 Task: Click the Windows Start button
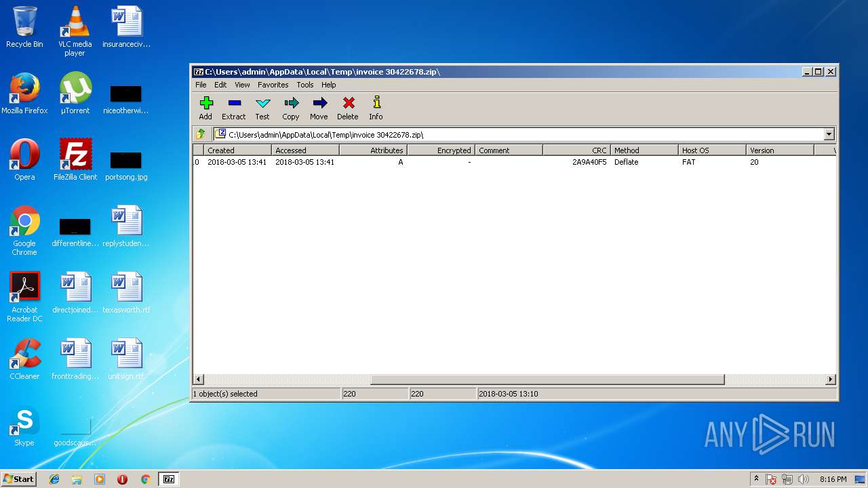[x=19, y=479]
